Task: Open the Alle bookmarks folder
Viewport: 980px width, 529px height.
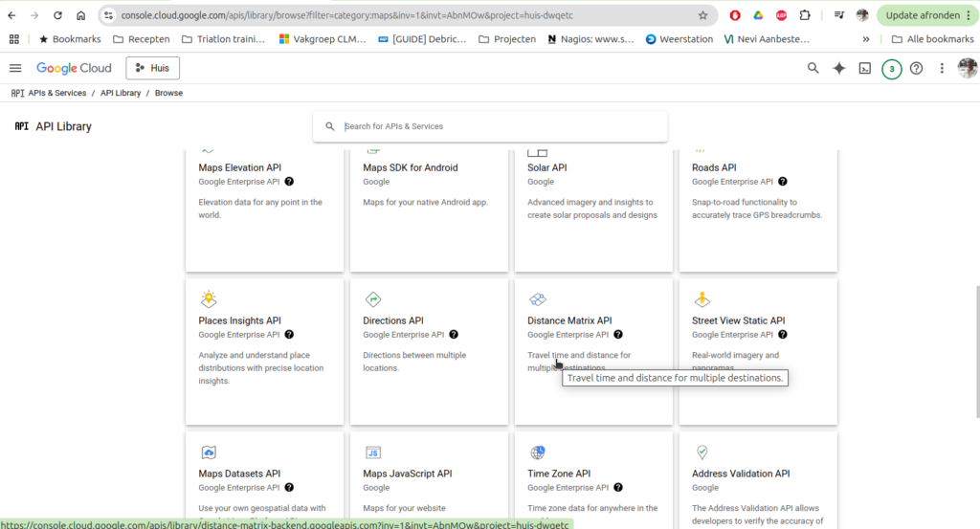Action: click(932, 39)
